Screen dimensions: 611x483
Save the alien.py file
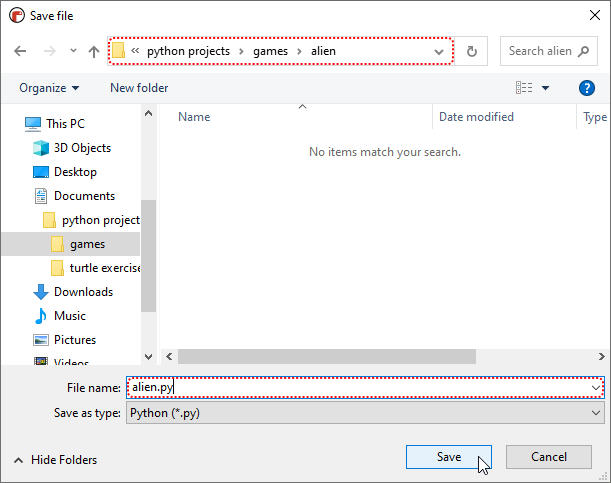[449, 457]
